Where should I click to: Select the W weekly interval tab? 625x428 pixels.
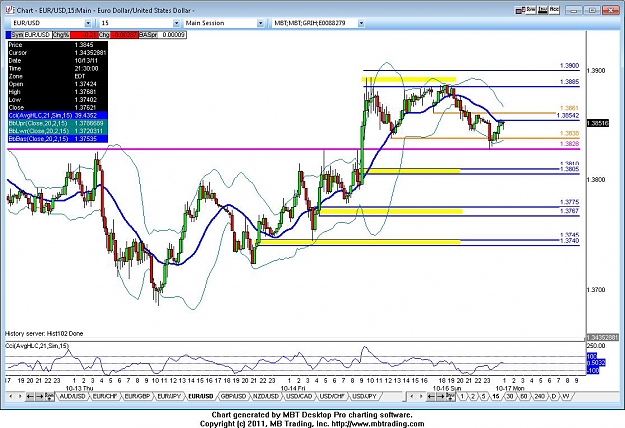pyautogui.click(x=565, y=397)
